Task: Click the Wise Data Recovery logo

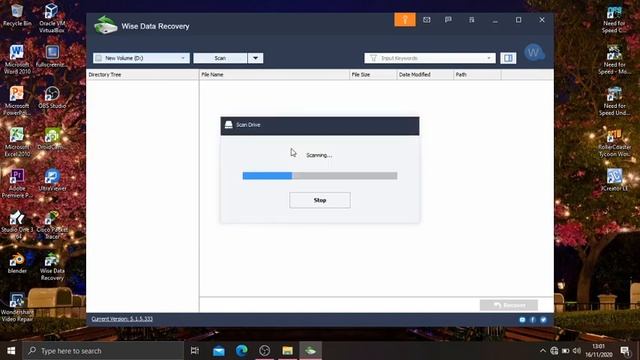Action: point(106,25)
